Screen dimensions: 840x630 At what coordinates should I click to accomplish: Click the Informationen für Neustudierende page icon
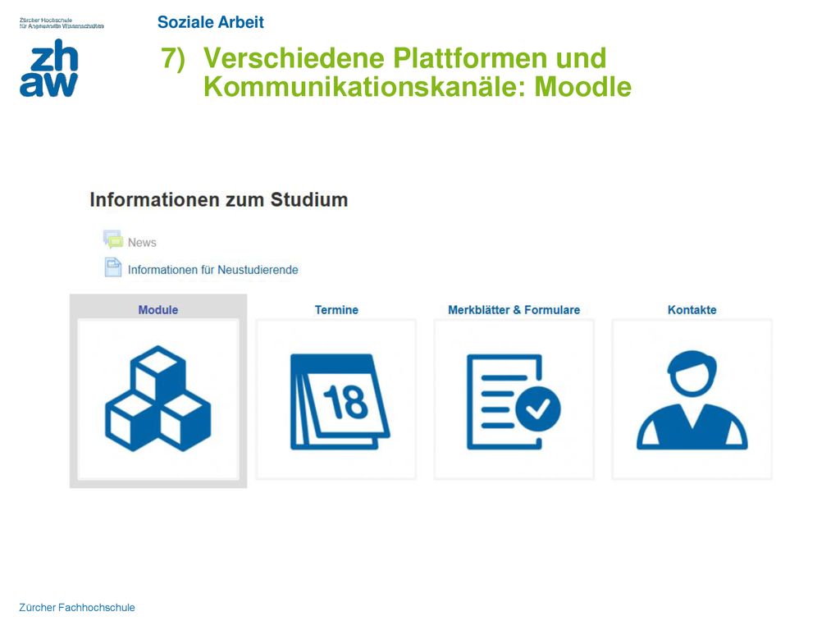(x=113, y=267)
